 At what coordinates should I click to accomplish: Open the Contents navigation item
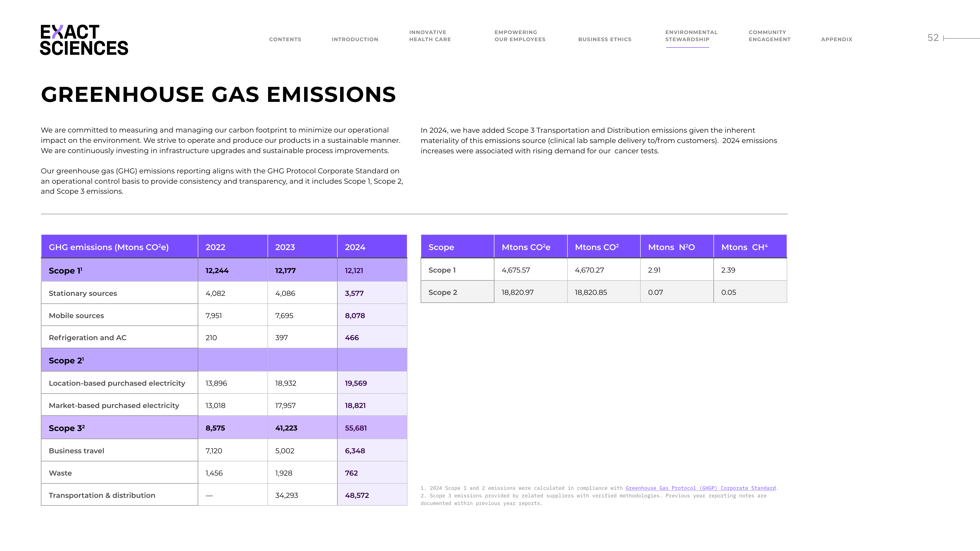[285, 39]
